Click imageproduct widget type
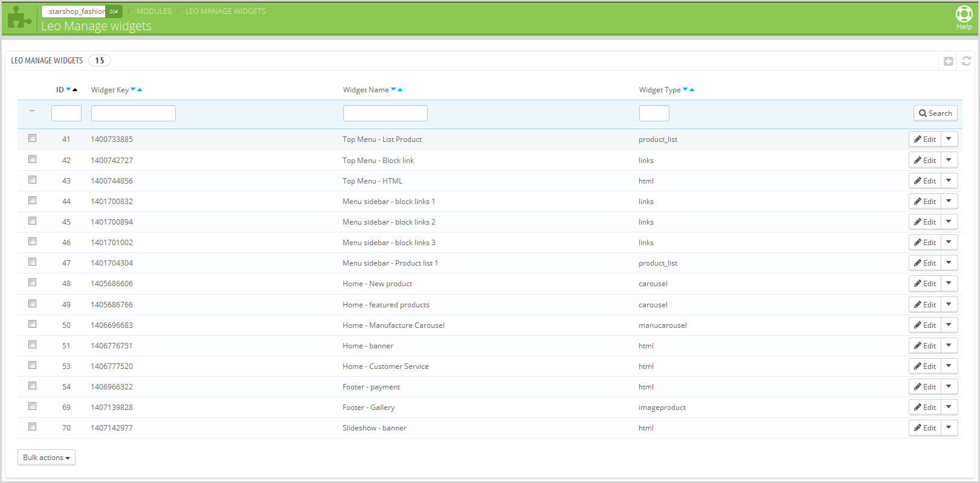Image resolution: width=980 pixels, height=483 pixels. point(662,407)
